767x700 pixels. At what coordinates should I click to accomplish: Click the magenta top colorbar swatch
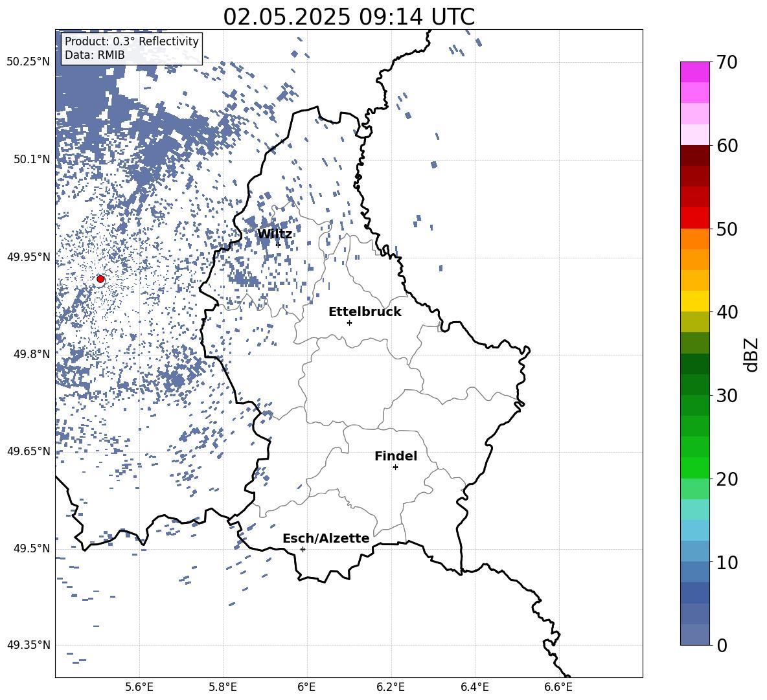point(695,73)
